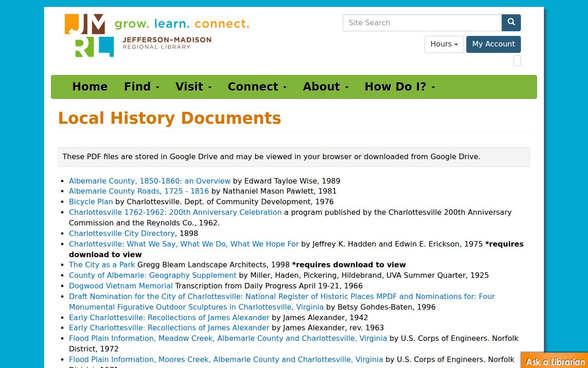Click the grow. learn. connect. tagline
This screenshot has height=368, width=588.
point(182,23)
